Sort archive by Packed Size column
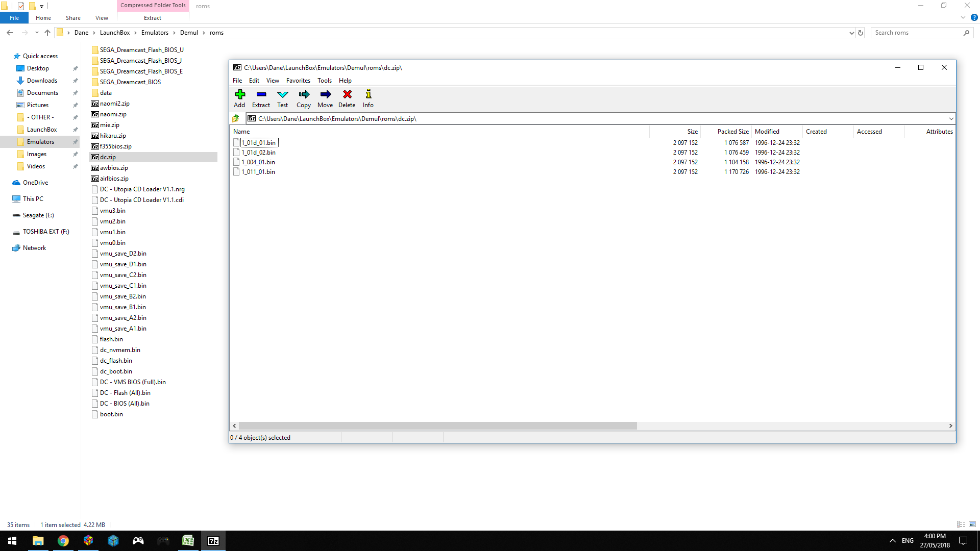 pyautogui.click(x=726, y=132)
